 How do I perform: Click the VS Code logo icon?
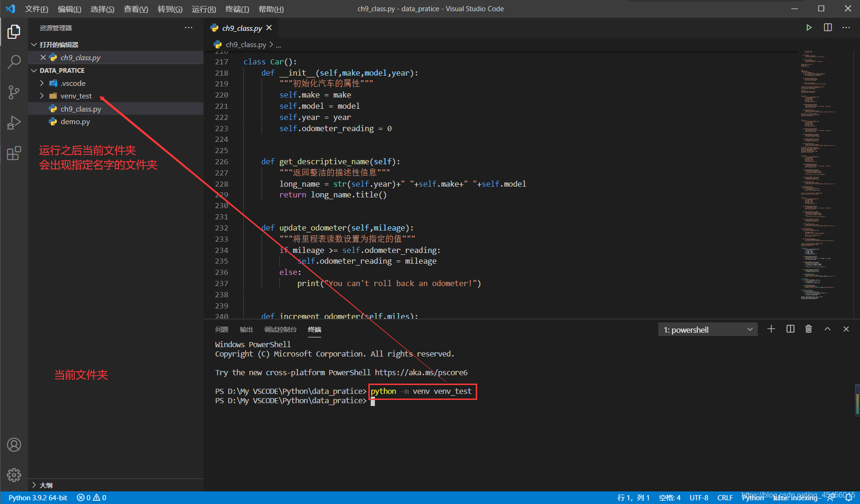pyautogui.click(x=10, y=9)
